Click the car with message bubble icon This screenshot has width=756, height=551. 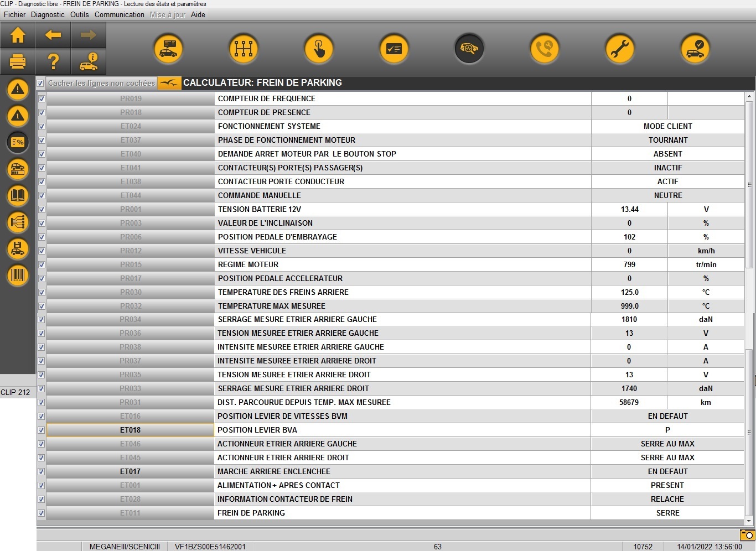168,49
